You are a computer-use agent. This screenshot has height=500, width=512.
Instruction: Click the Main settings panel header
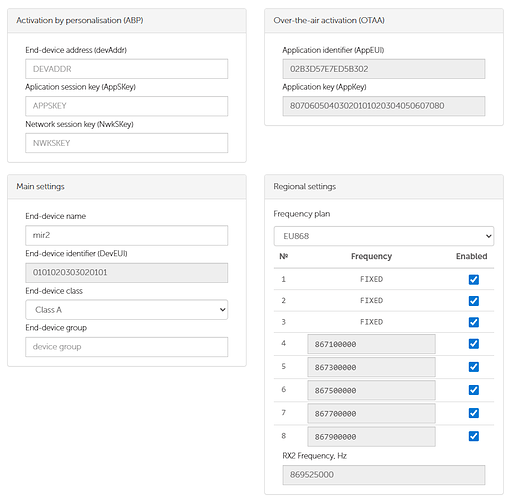(127, 187)
